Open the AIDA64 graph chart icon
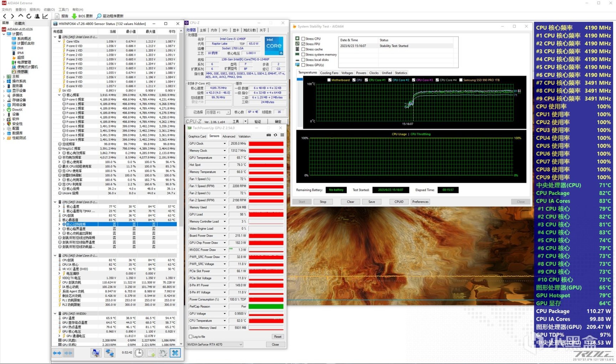This screenshot has width=616, height=364. tap(45, 16)
